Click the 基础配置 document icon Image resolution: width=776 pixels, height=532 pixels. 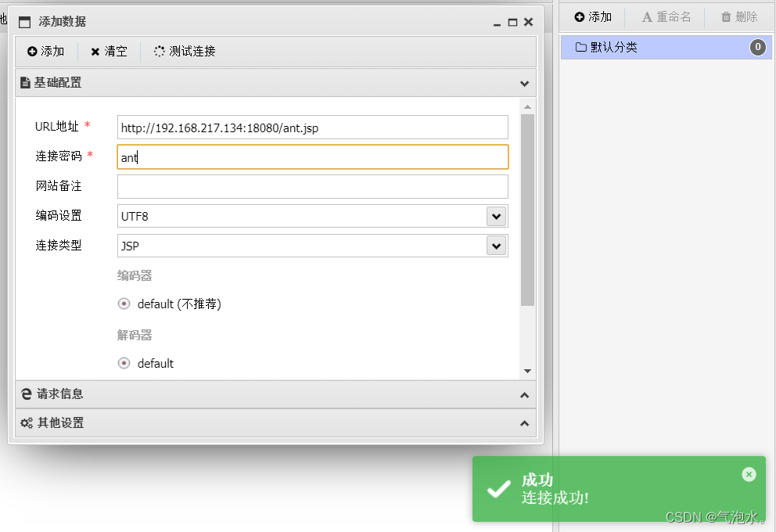click(x=26, y=82)
